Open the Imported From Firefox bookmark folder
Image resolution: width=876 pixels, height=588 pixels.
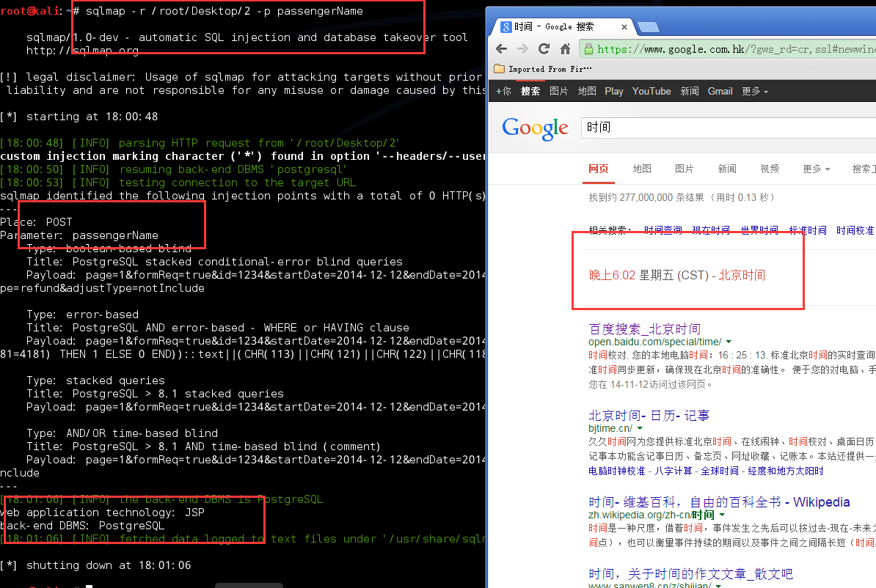542,69
